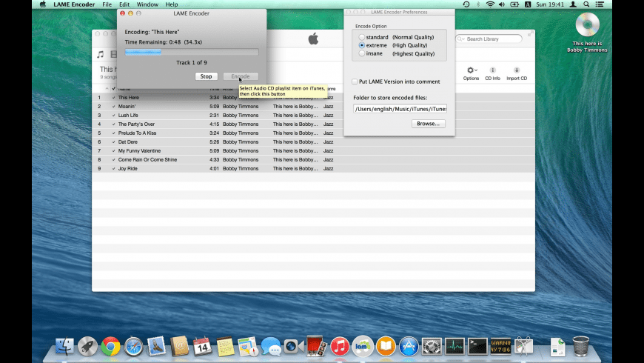Open the Bobby Timmons CD on desktop
Viewport: 644px width, 363px height.
[587, 25]
